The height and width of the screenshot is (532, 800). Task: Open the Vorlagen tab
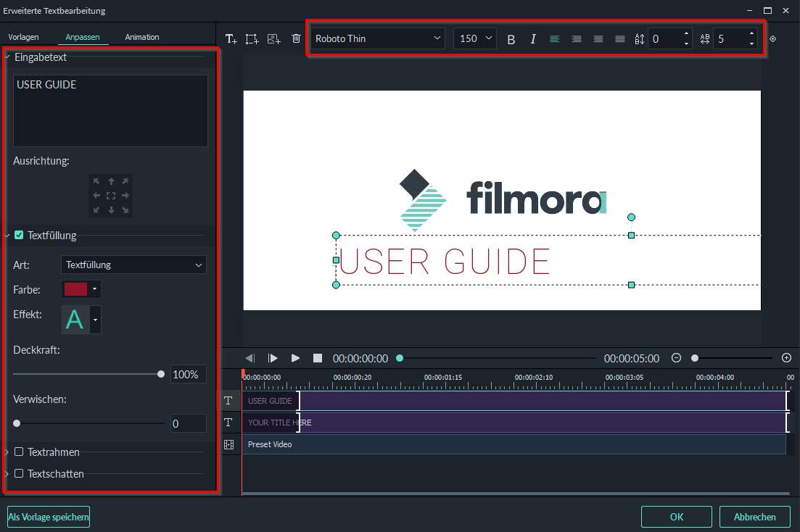(x=24, y=36)
